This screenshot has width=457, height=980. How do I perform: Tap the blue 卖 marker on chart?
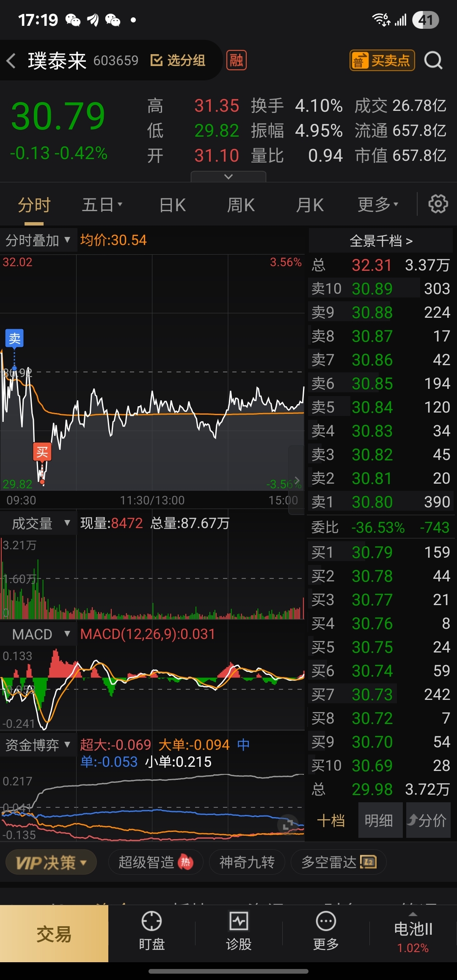coord(14,339)
